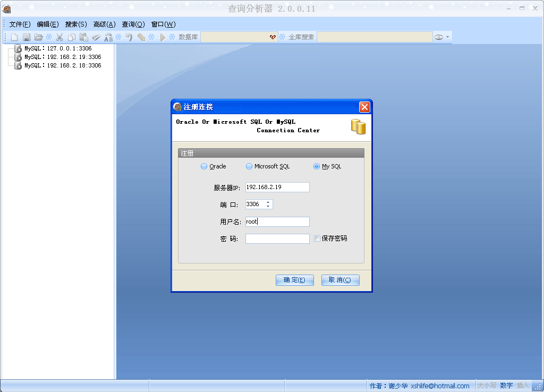Screen dimensions: 544x392
Task: Click the Save floppy disk icon
Action: point(27,37)
